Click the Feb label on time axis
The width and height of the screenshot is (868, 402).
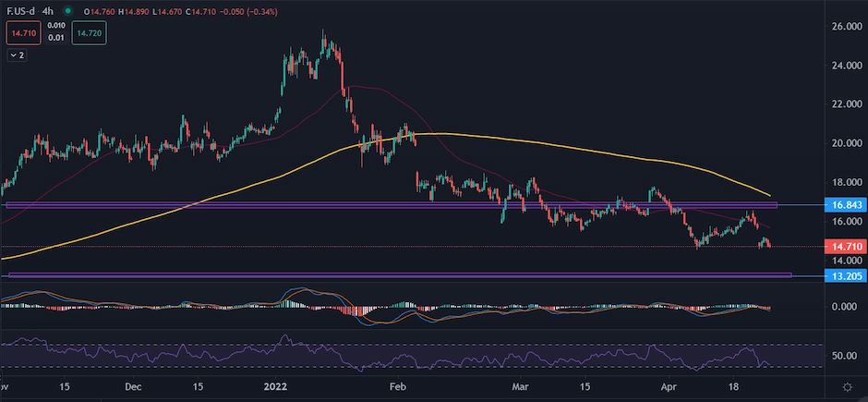pos(397,384)
